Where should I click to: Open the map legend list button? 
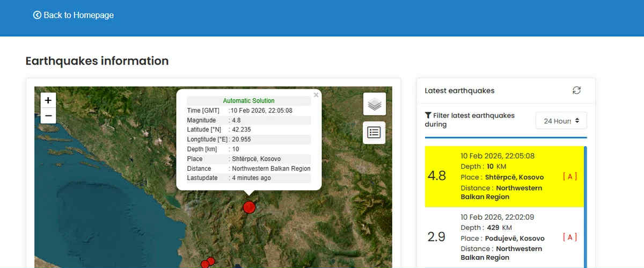tap(374, 133)
